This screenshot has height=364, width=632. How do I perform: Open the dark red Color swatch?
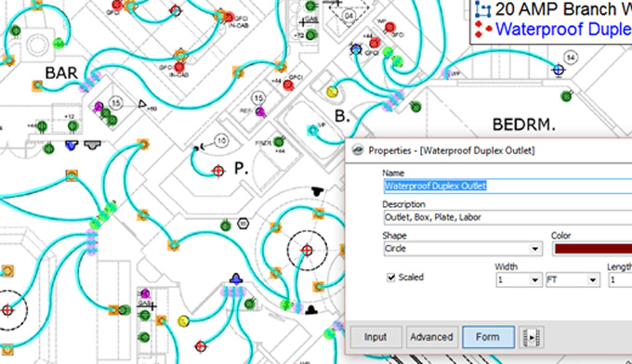pos(592,249)
